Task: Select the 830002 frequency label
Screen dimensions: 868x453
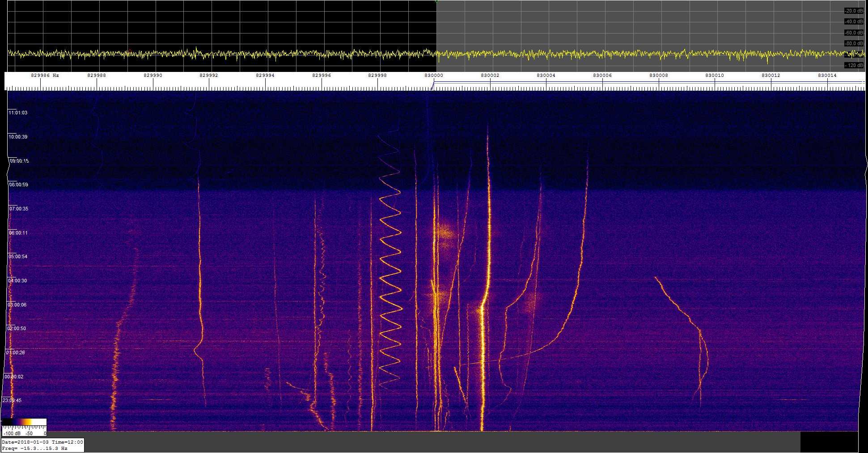Action: [x=490, y=75]
